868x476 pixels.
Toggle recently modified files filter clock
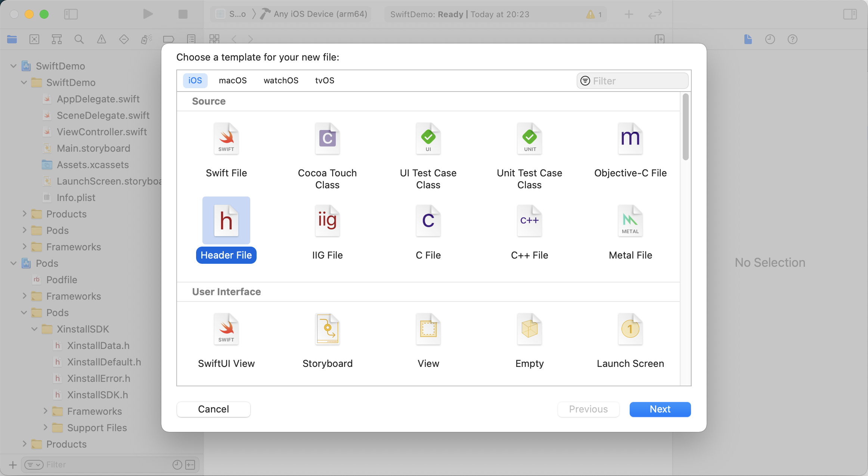click(x=177, y=465)
